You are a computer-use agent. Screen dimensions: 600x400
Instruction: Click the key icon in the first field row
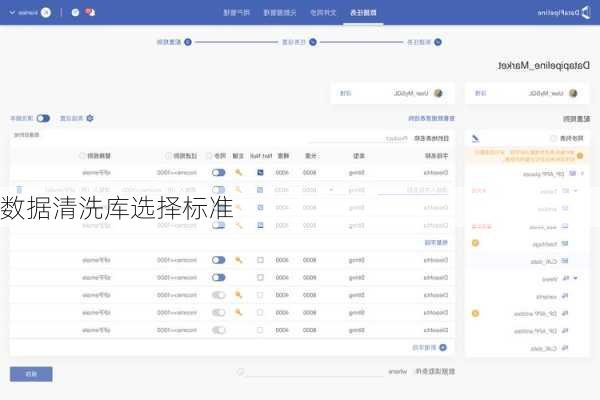point(238,173)
